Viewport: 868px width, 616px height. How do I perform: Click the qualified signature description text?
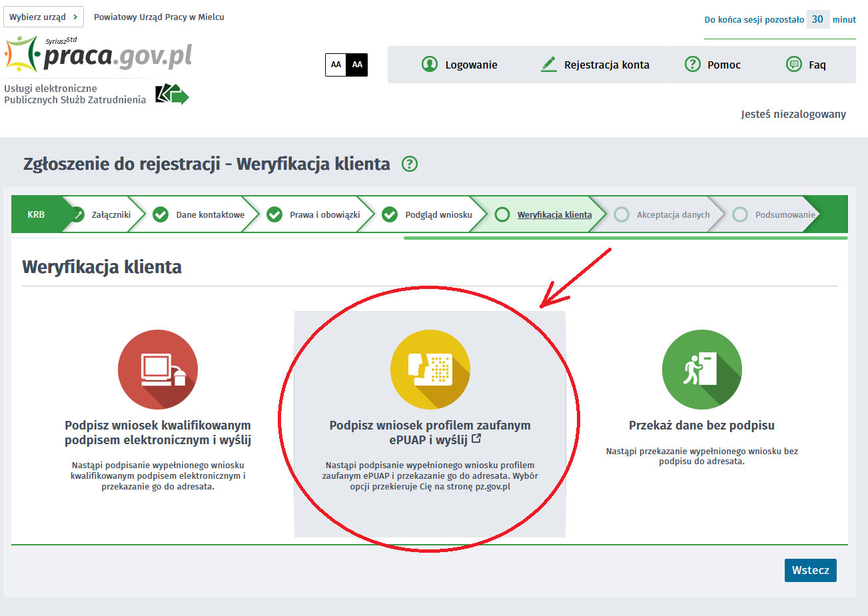click(x=158, y=475)
